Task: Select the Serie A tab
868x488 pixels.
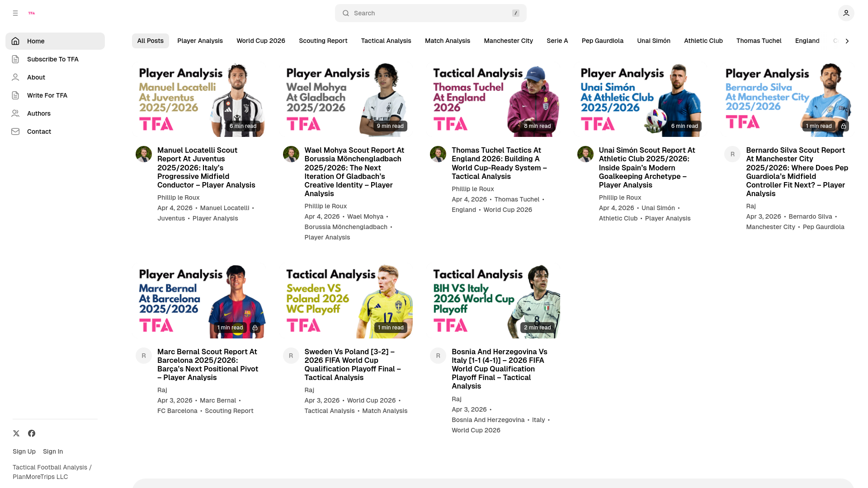Action: [x=557, y=41]
